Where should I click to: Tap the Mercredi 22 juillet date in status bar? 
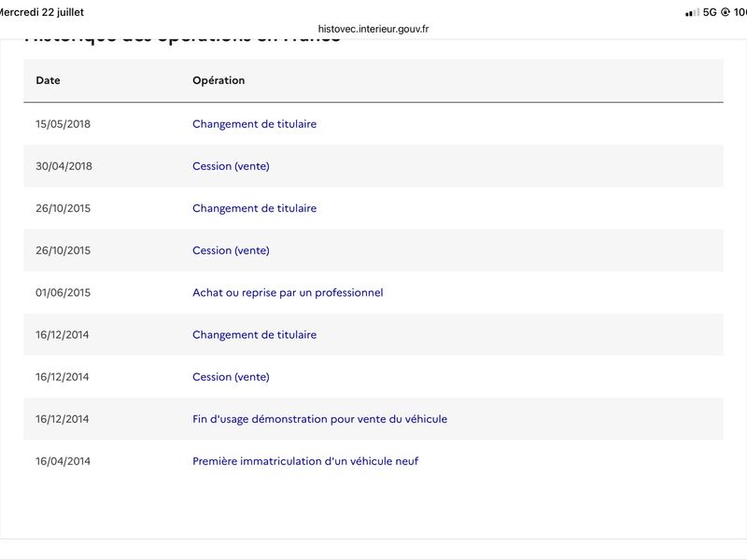tap(42, 12)
